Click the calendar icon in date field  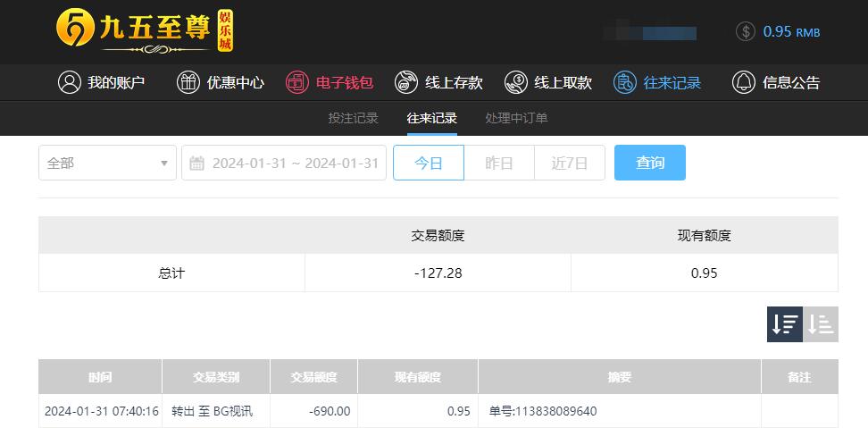pos(196,164)
